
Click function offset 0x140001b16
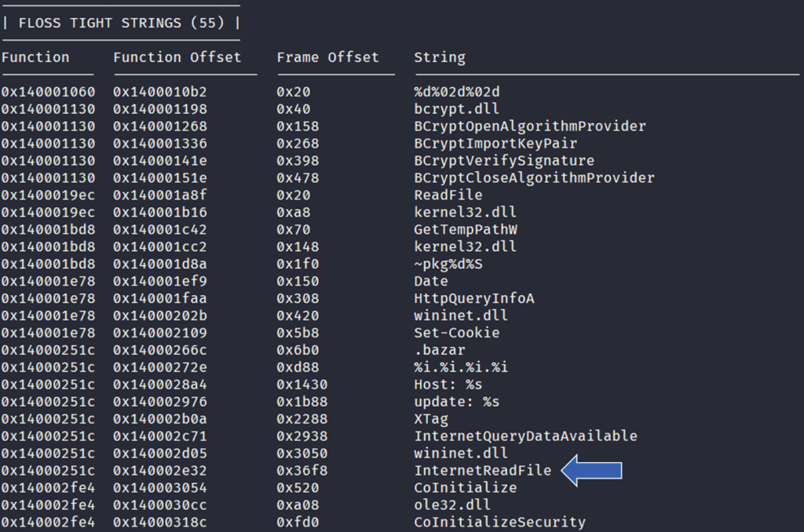point(160,212)
